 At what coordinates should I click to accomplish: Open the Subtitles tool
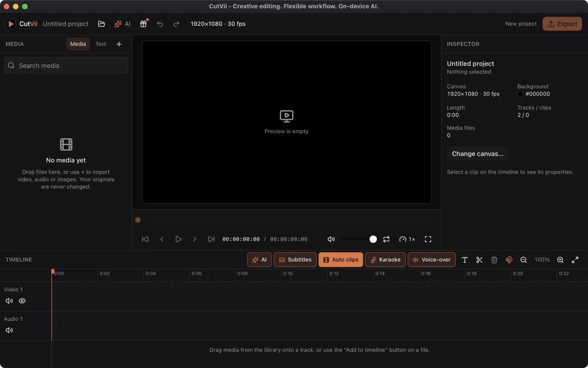295,260
